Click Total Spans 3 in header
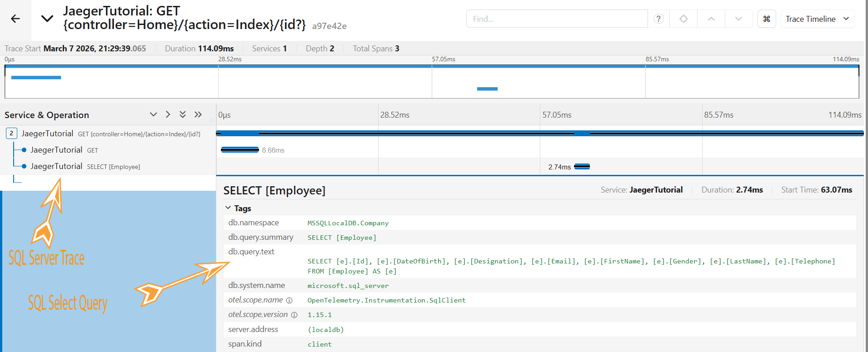The image size is (868, 352). (x=376, y=49)
